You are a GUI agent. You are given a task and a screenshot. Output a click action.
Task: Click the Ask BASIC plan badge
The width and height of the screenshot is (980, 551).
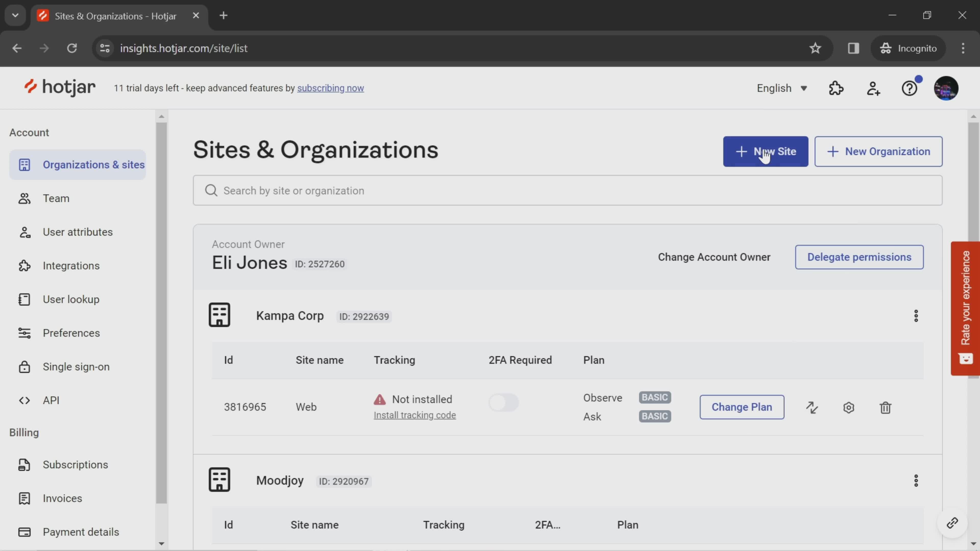click(655, 416)
